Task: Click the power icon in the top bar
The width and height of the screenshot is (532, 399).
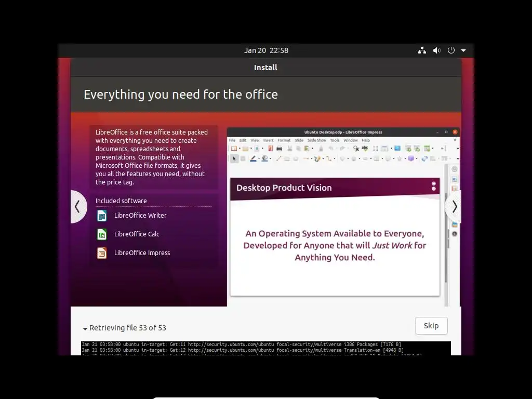Action: point(451,50)
